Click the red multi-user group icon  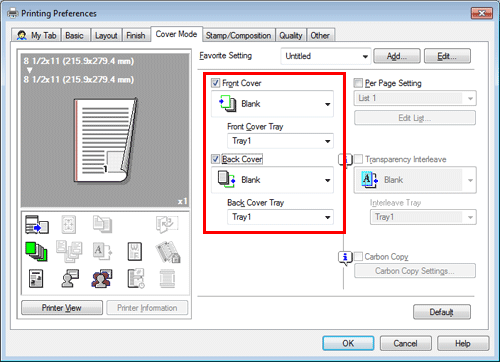point(102,279)
